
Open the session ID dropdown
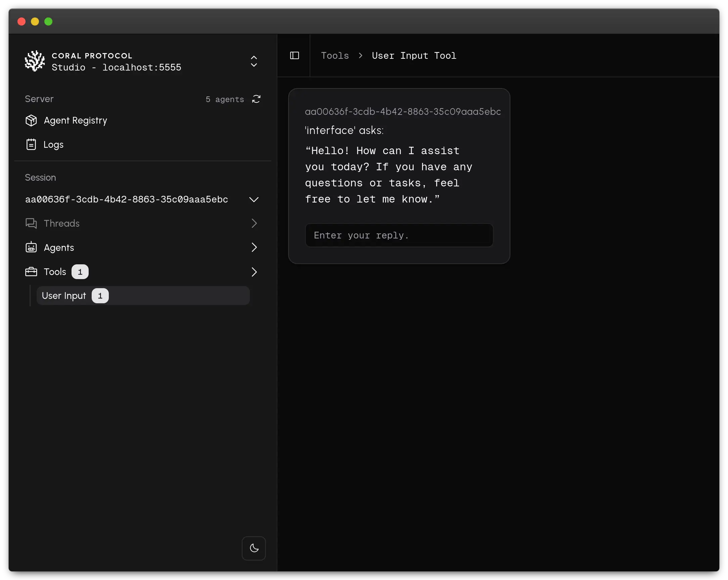pyautogui.click(x=254, y=199)
